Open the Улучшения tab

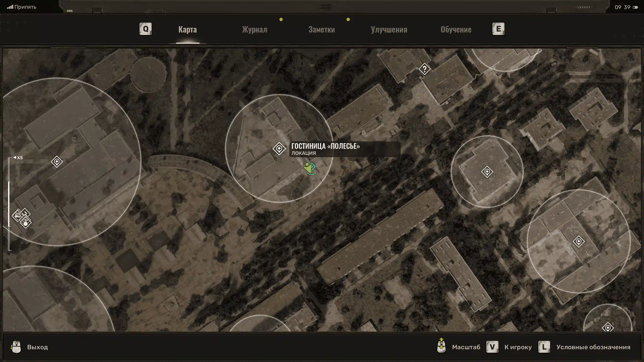(x=389, y=29)
